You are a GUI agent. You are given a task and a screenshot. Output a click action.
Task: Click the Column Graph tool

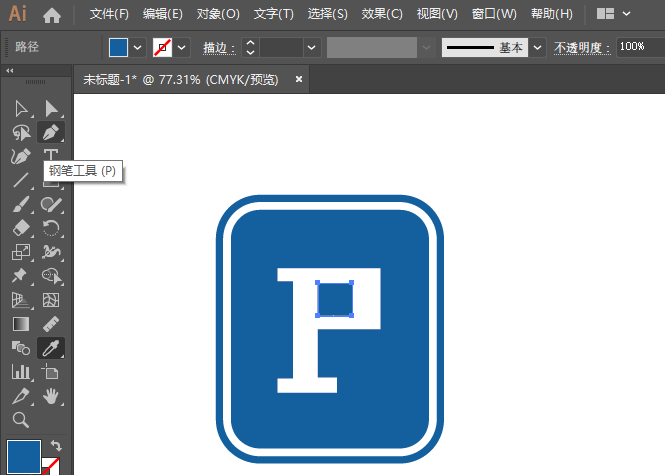[x=20, y=372]
